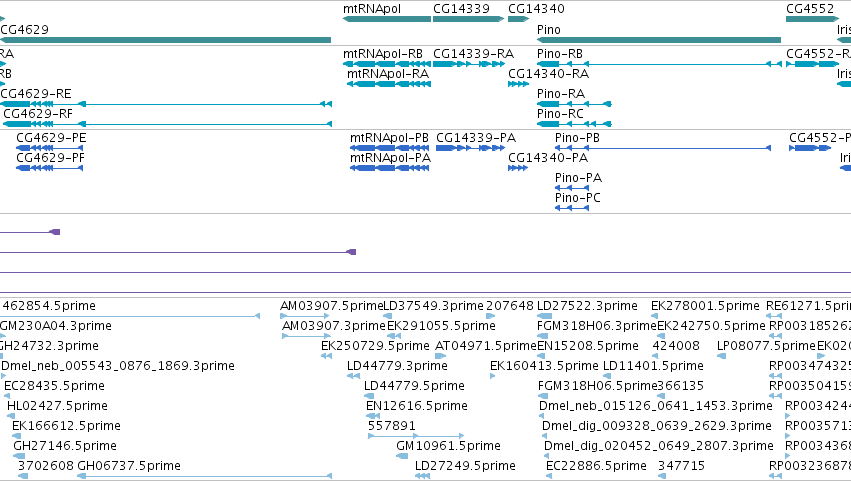Viewport: 851px width, 481px height.
Task: Select EST AM03907.5prime
Action: click(x=332, y=306)
